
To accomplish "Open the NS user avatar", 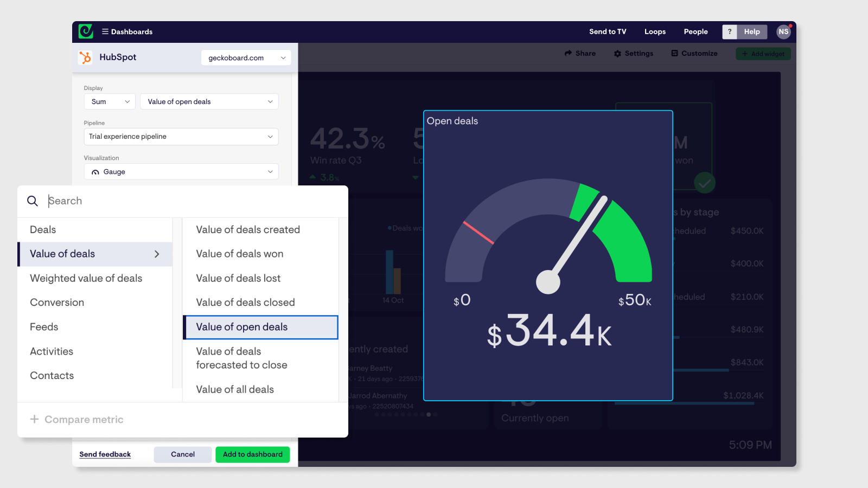I will 783,31.
